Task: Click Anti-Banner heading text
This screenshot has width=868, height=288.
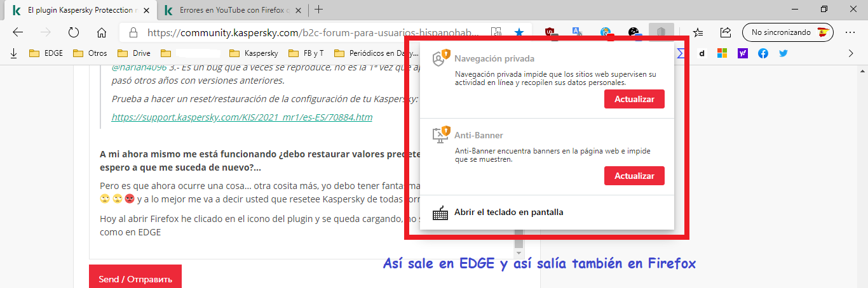Action: click(x=479, y=135)
